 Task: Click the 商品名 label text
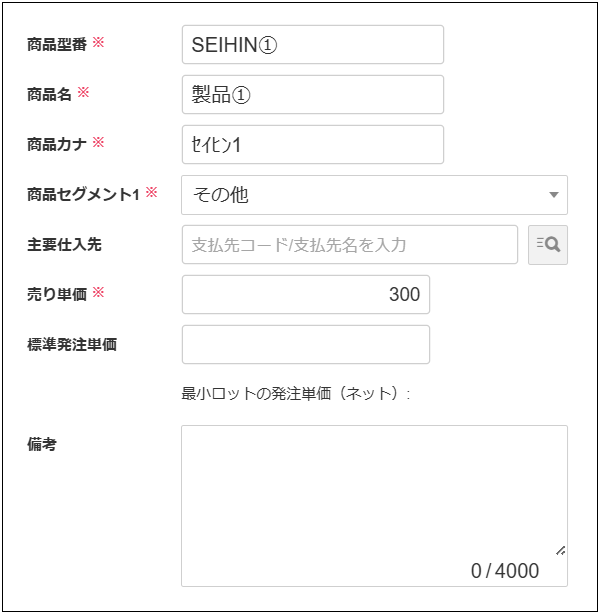(x=50, y=94)
